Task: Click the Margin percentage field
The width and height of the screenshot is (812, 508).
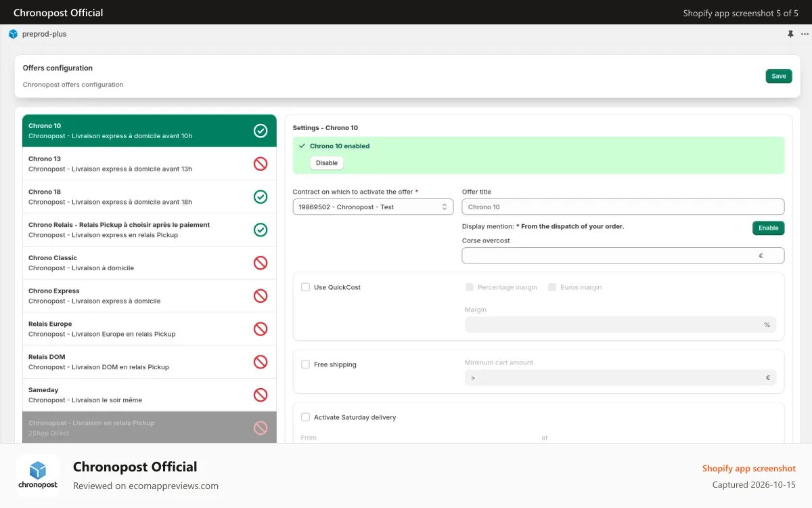Action: tap(621, 324)
